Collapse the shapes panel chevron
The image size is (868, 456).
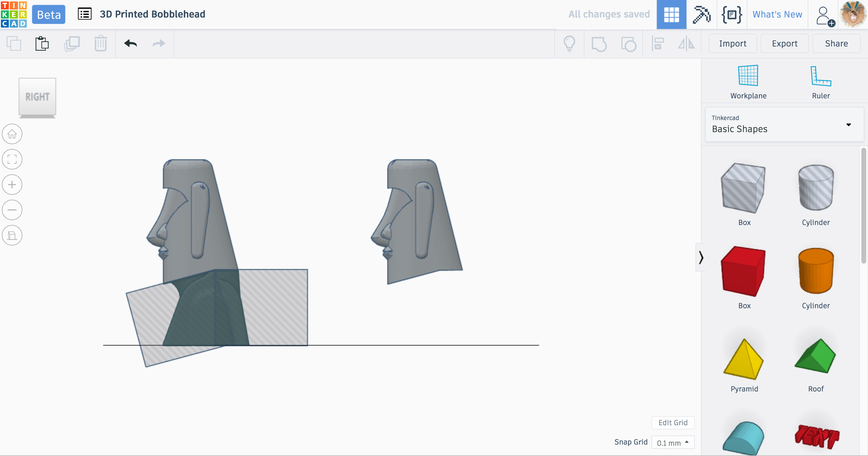click(x=701, y=257)
